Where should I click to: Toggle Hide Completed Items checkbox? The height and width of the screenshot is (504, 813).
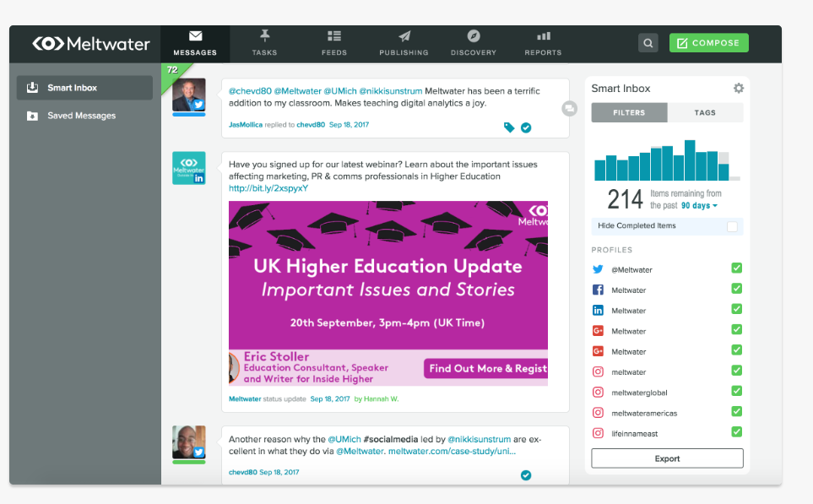coord(732,226)
